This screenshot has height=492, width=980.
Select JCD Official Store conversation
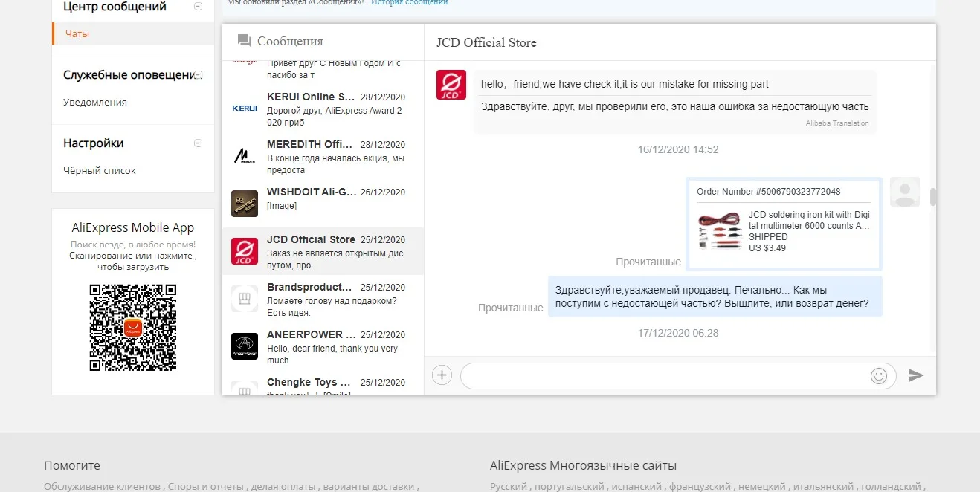coord(323,251)
